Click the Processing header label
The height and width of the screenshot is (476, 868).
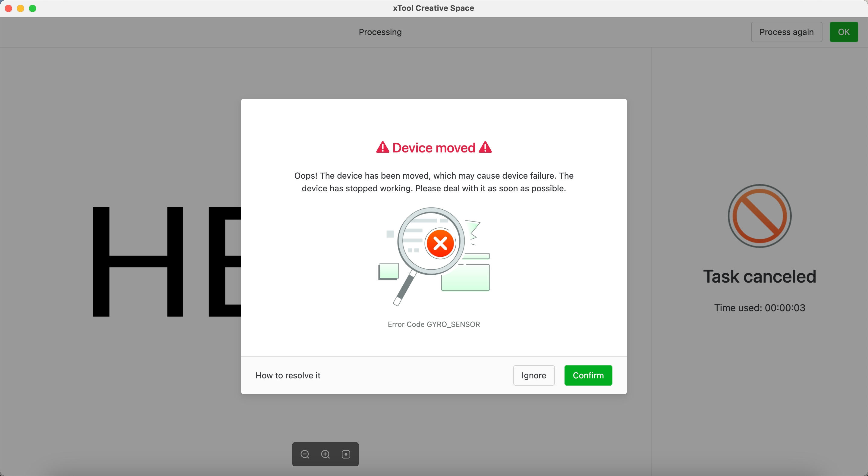[x=380, y=32]
